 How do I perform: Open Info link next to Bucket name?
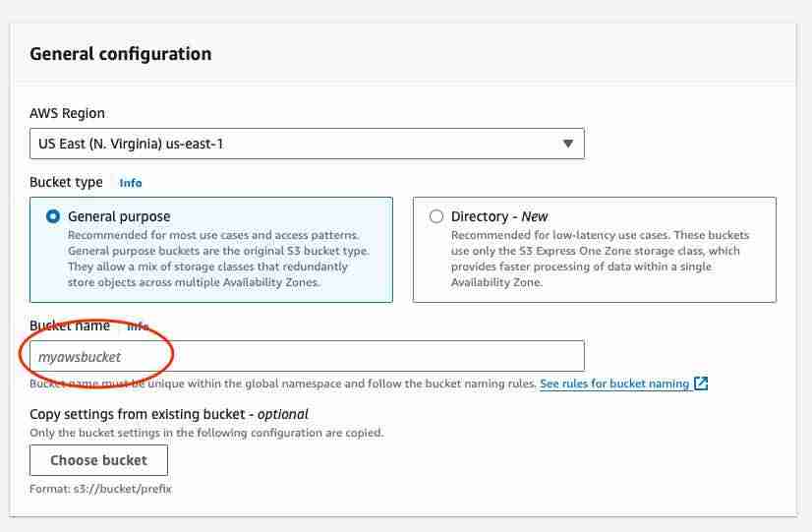coord(139,326)
